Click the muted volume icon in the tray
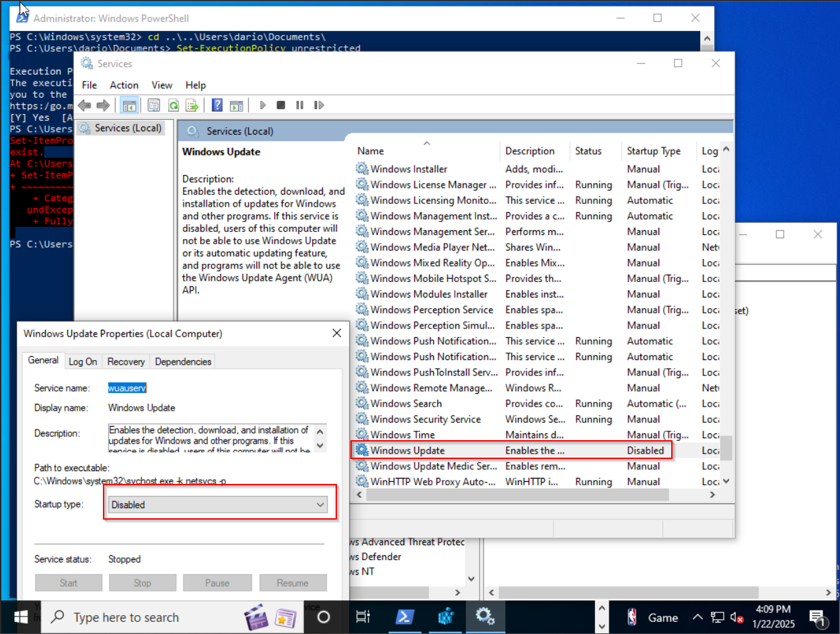The width and height of the screenshot is (840, 634). point(736,617)
